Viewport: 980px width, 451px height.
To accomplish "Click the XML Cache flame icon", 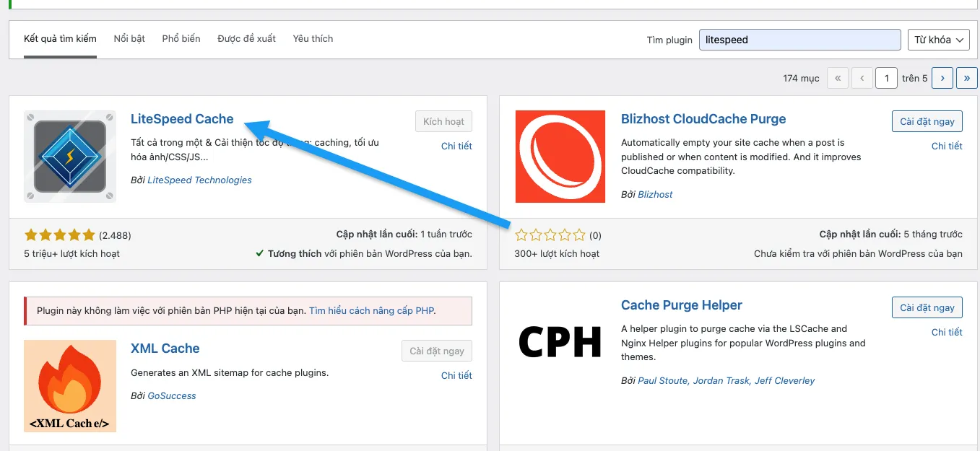I will (69, 385).
